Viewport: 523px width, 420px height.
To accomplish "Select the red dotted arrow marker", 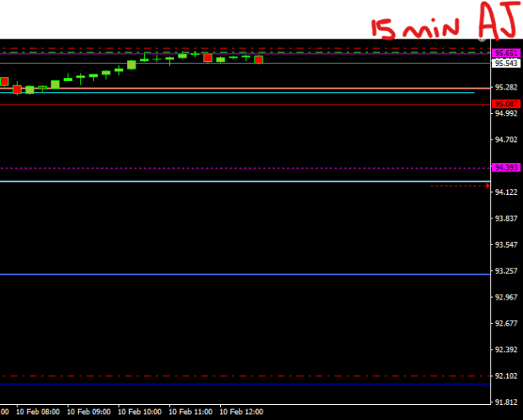I will (x=460, y=186).
